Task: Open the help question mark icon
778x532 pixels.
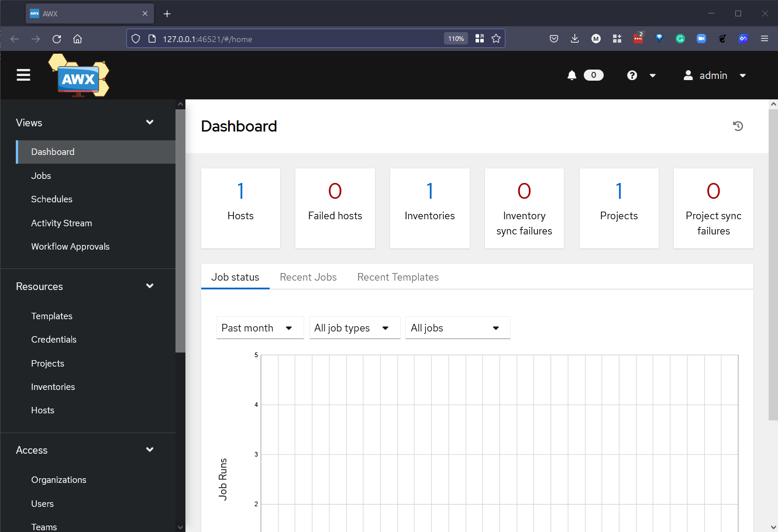Action: 632,75
